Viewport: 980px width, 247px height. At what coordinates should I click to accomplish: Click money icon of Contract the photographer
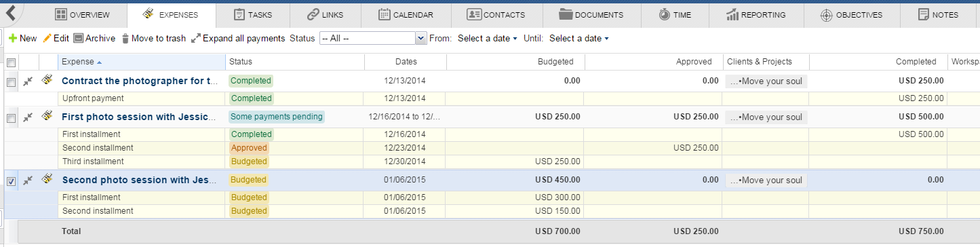coord(47,79)
